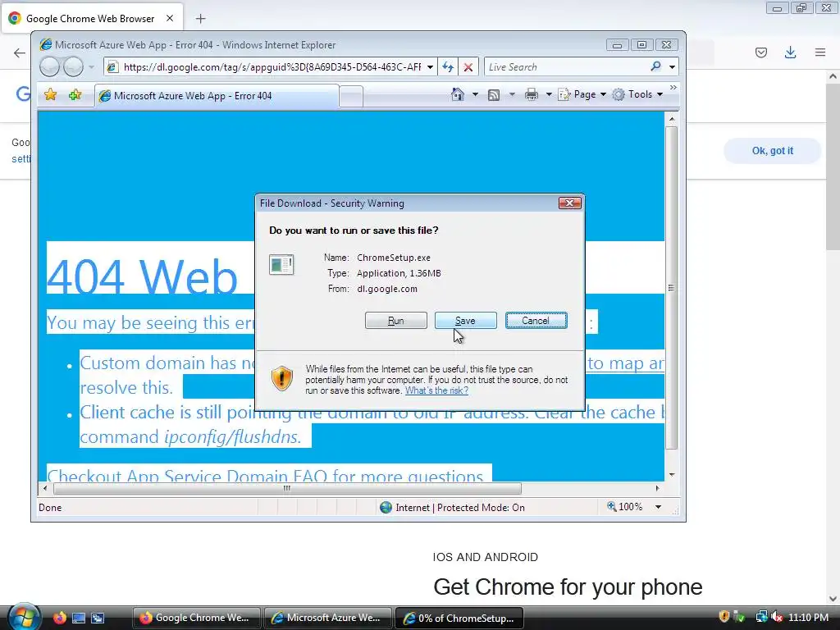Open the zoom level dropdown arrow
The width and height of the screenshot is (840, 630).
[659, 507]
